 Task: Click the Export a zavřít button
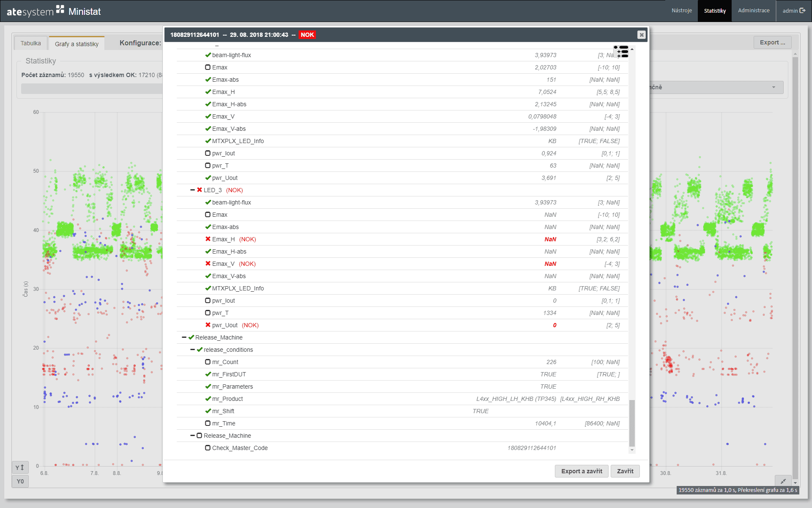pos(582,471)
